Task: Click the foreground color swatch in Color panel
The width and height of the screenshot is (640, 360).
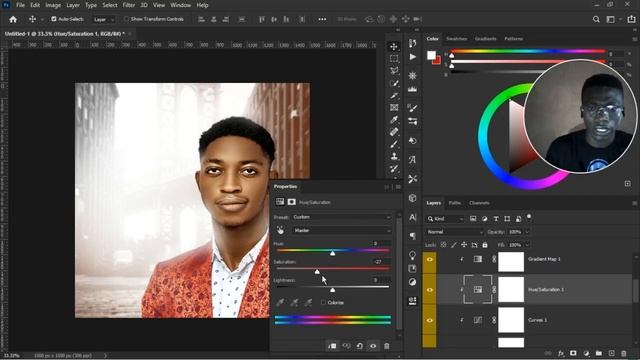Action: tap(431, 56)
